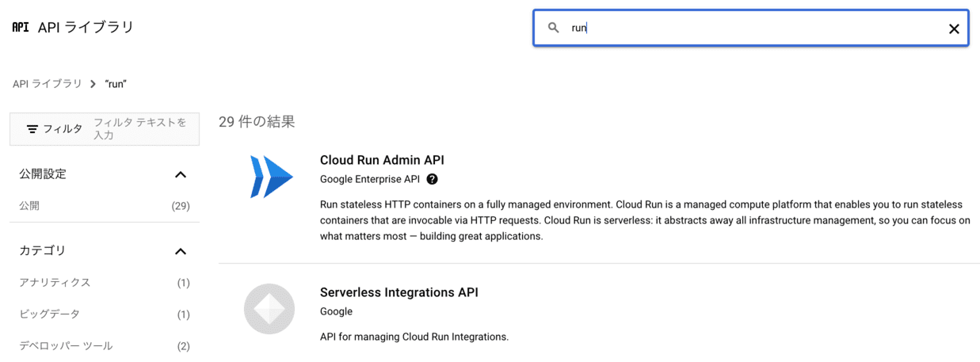The height and width of the screenshot is (362, 980).
Task: Clear the search field with X icon
Action: point(954,29)
